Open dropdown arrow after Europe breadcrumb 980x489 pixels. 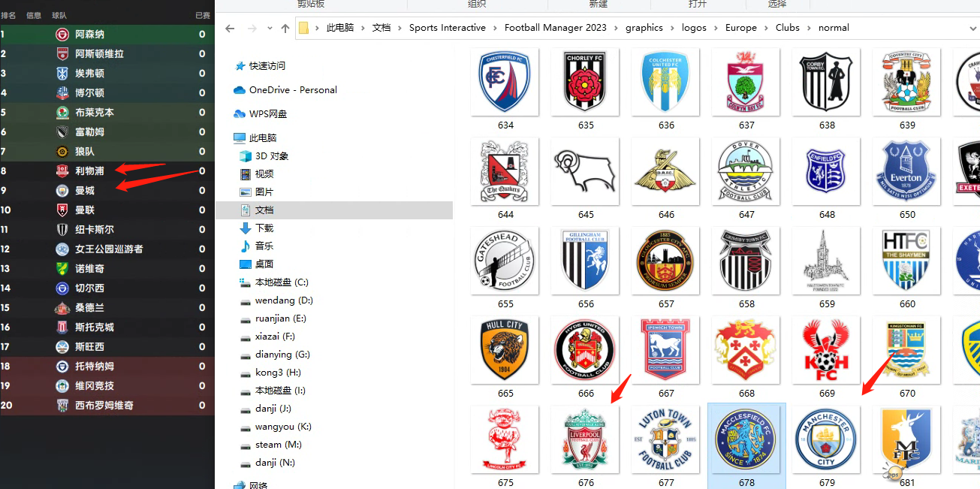pyautogui.click(x=767, y=28)
